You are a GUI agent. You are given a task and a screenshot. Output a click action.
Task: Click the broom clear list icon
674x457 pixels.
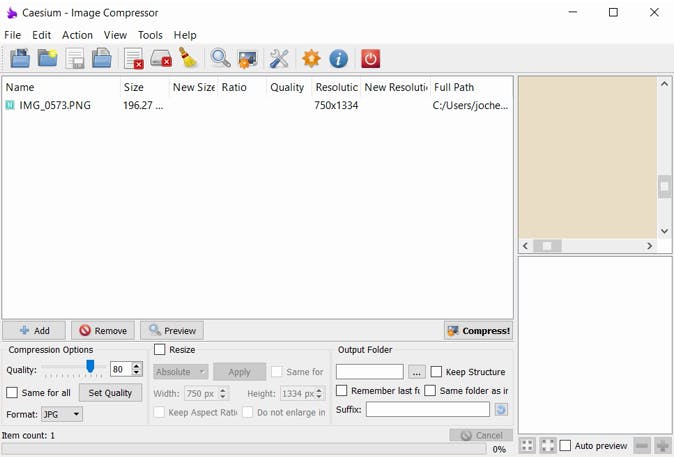[x=188, y=59]
